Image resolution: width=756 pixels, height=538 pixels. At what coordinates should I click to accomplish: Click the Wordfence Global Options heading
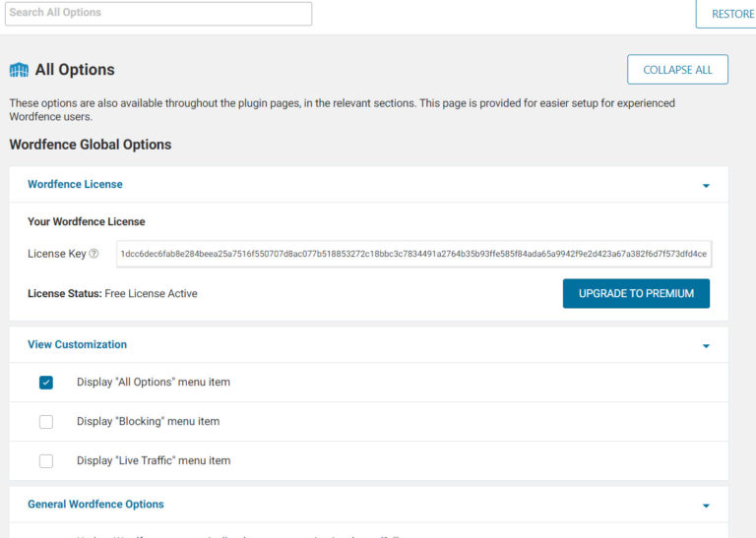coord(91,145)
